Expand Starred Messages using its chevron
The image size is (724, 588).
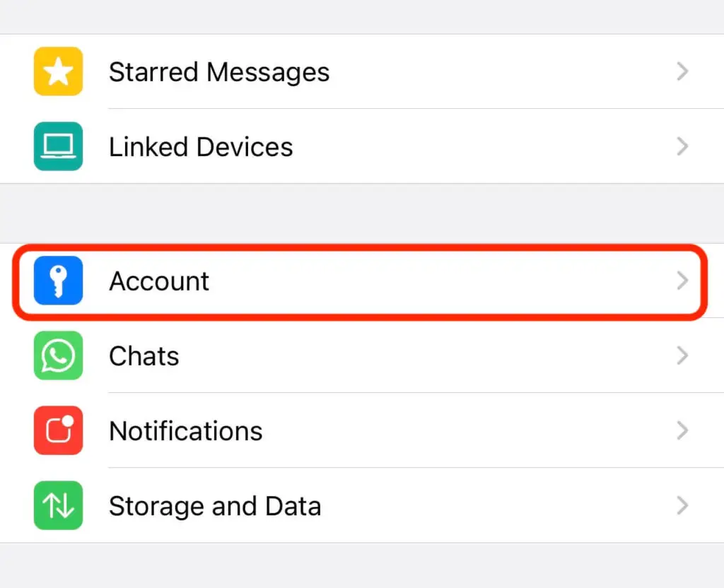pos(682,71)
